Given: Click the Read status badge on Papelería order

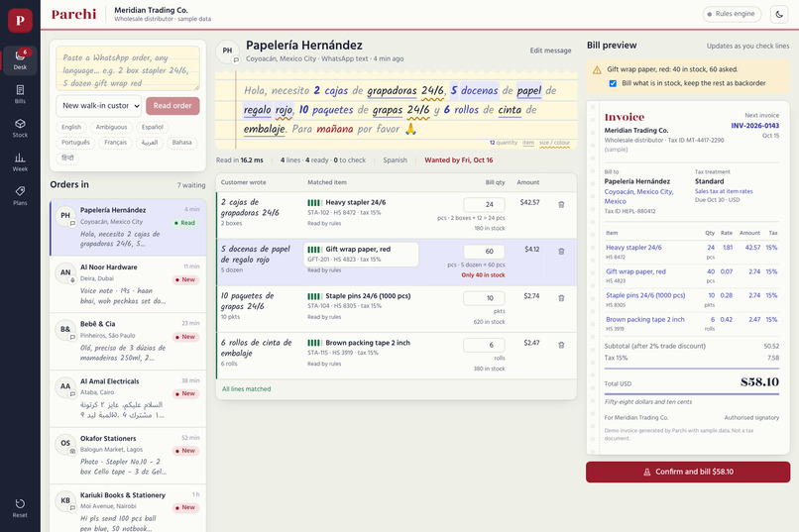Looking at the screenshot, I should [185, 223].
